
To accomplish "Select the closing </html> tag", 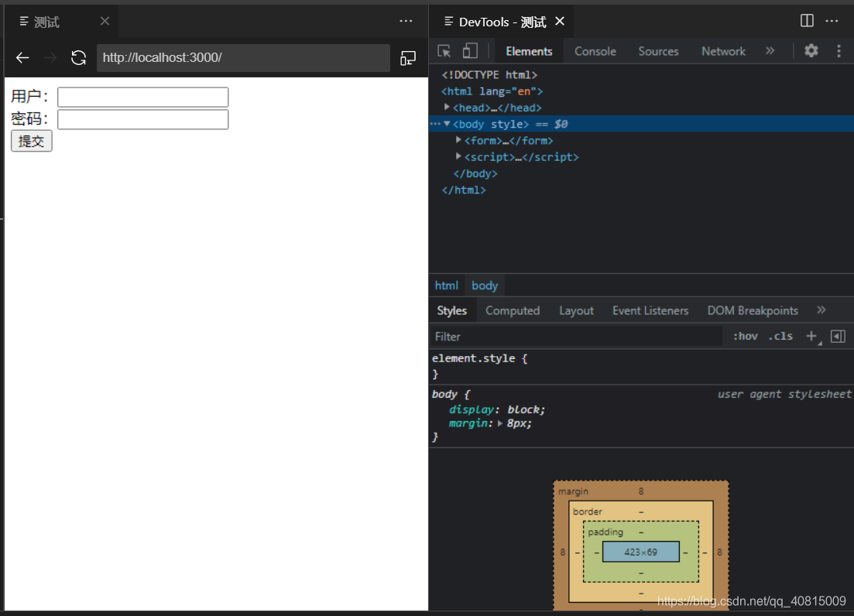I will coord(464,190).
